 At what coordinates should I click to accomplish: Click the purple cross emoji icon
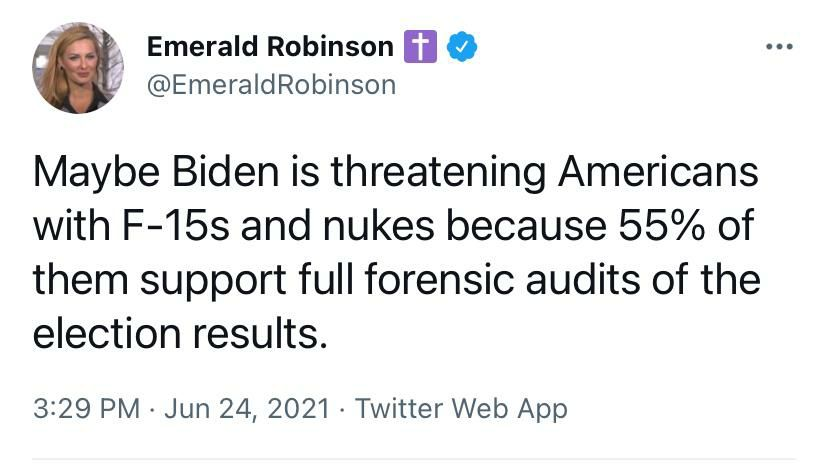click(421, 47)
